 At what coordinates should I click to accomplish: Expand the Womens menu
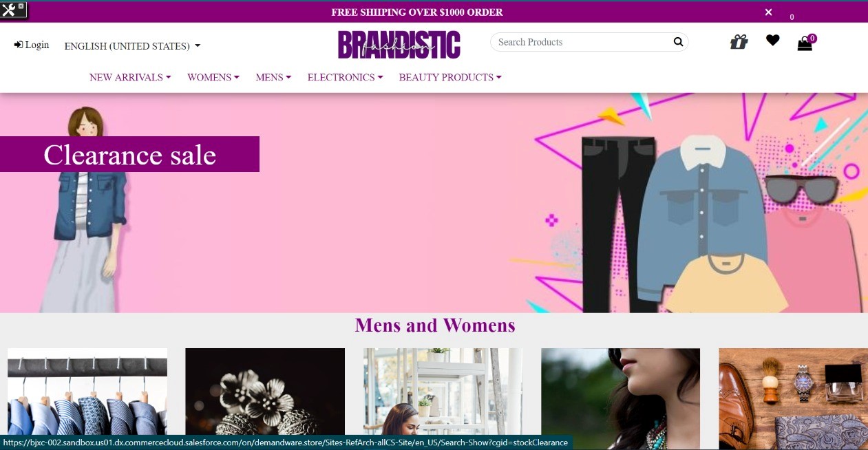click(213, 77)
